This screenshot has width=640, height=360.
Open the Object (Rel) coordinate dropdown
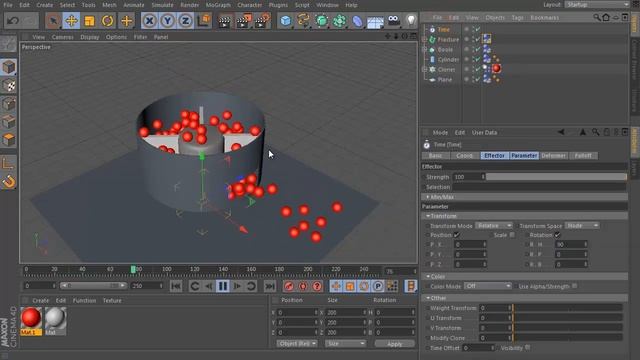(297, 344)
